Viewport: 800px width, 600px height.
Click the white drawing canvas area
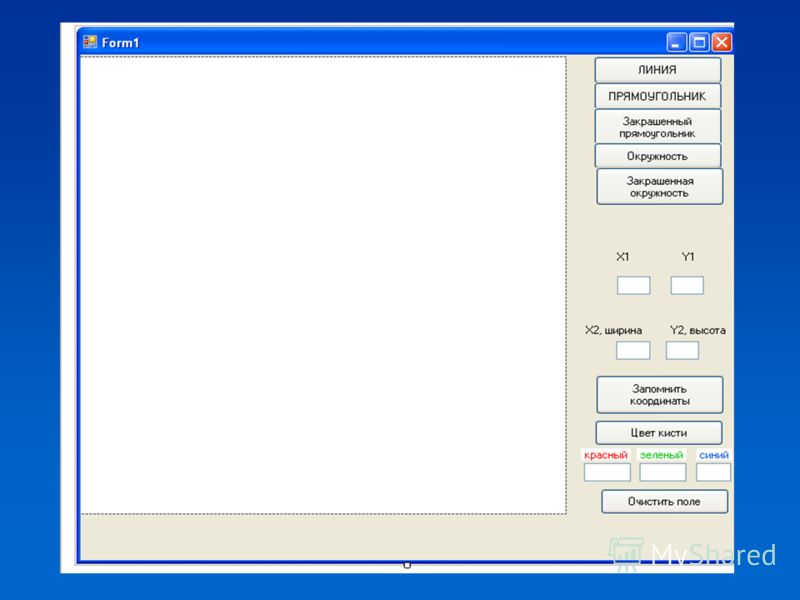[323, 285]
